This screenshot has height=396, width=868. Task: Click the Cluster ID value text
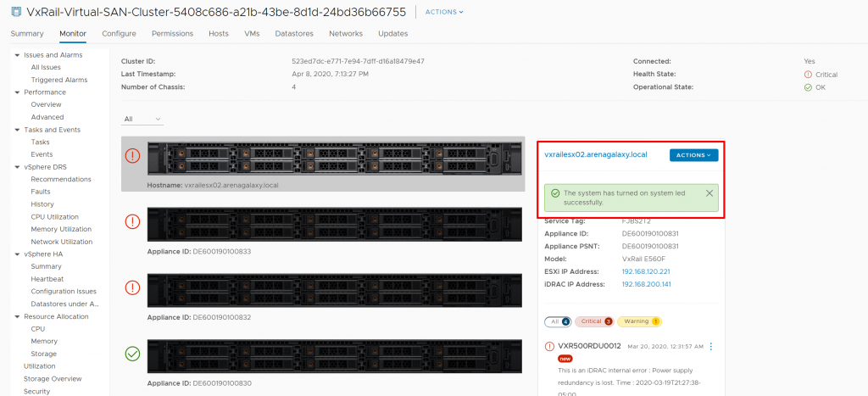(359, 61)
